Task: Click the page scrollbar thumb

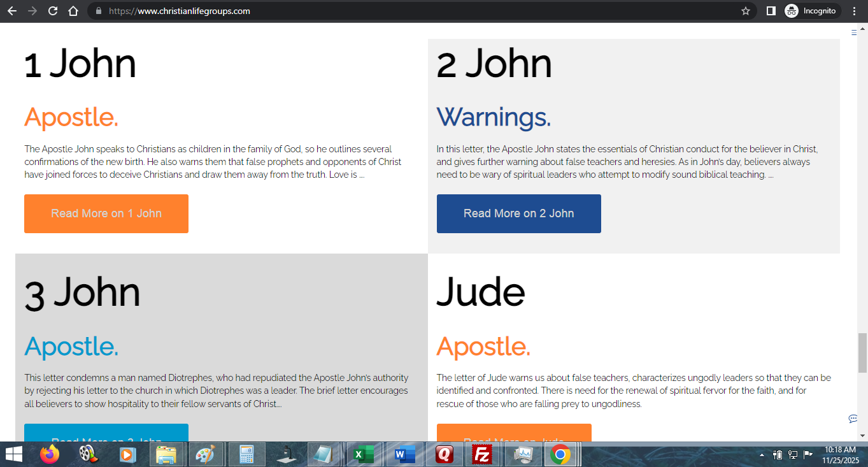Action: pos(862,352)
